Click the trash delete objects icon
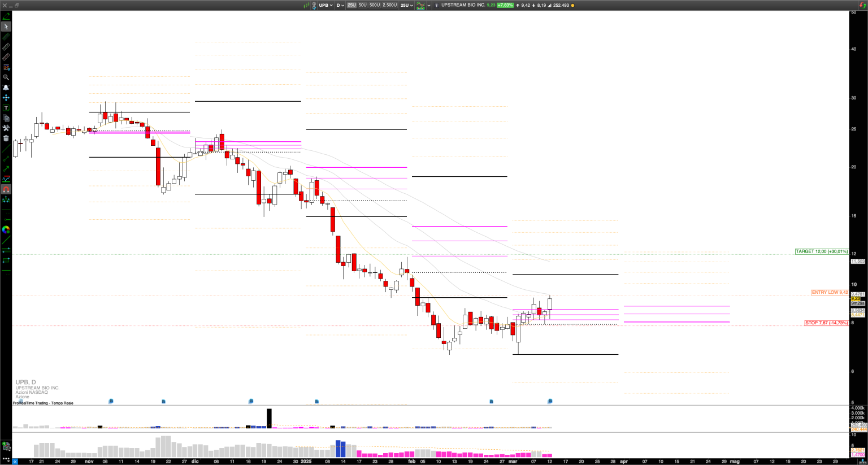Screen dimensions: 868x465 click(x=6, y=138)
